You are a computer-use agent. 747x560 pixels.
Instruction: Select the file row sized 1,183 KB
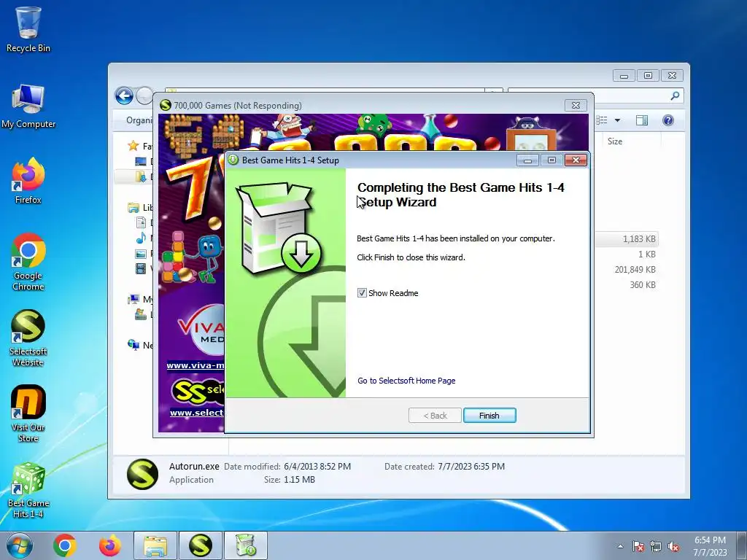627,239
